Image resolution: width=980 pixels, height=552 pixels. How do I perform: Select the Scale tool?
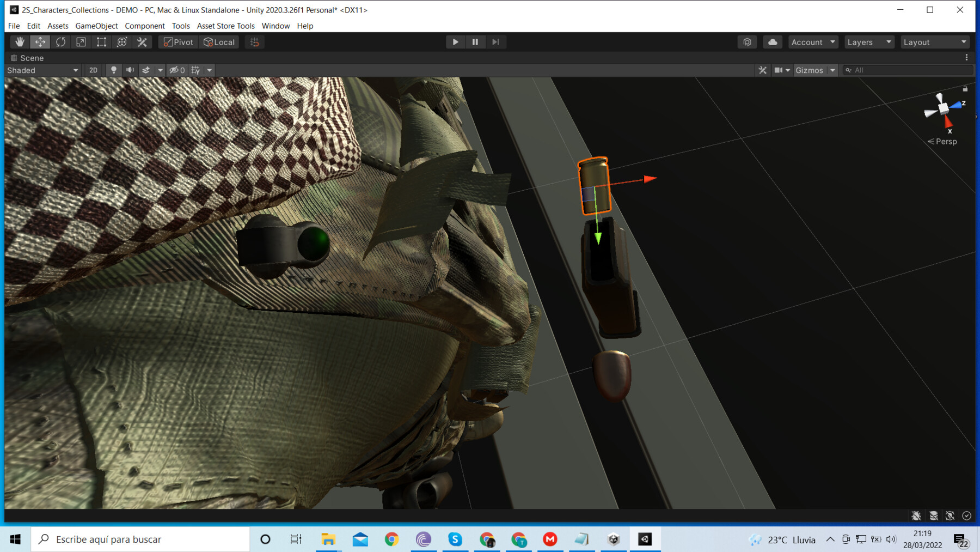coord(81,42)
